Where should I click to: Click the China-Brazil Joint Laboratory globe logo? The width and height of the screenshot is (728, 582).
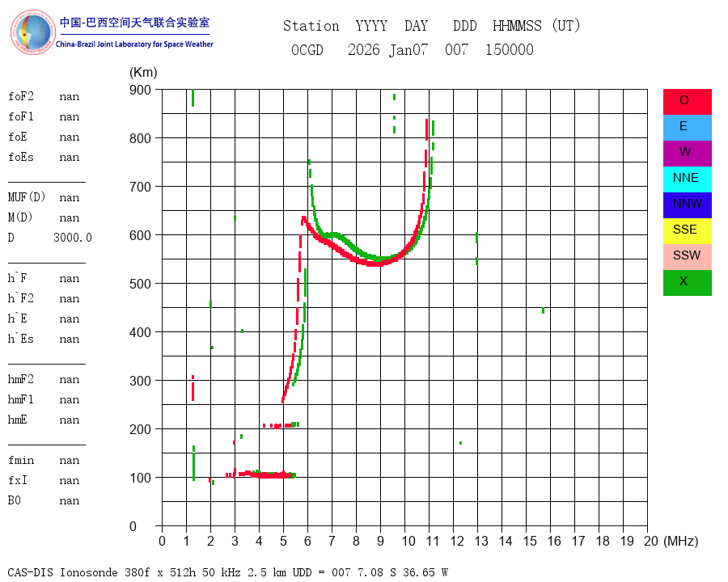[32, 32]
